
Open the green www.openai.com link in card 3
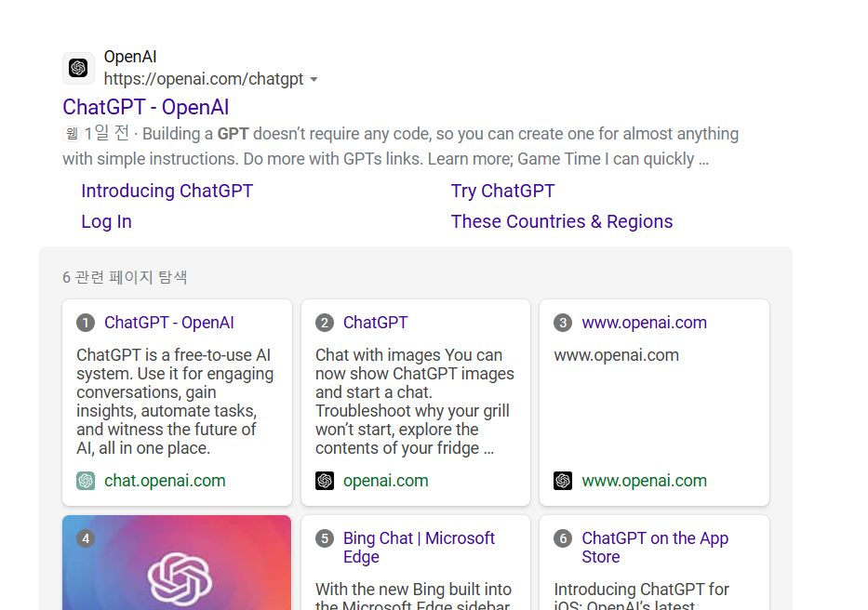click(x=645, y=481)
